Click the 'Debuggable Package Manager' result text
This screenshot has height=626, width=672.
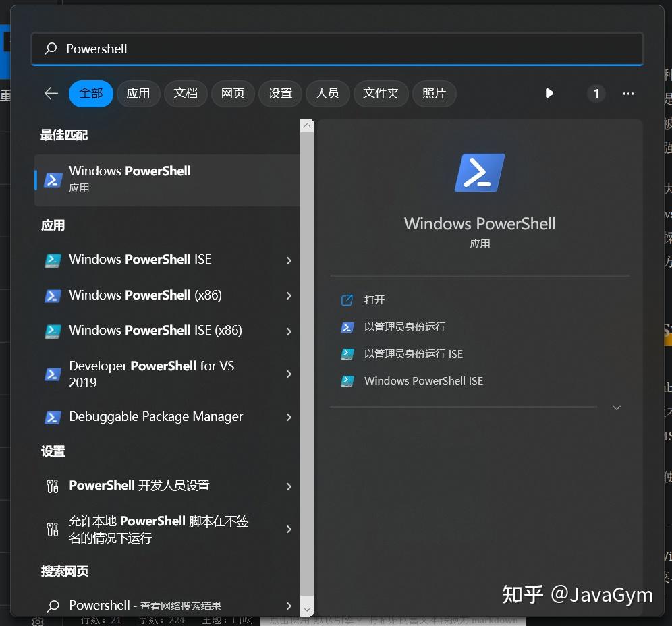[156, 416]
